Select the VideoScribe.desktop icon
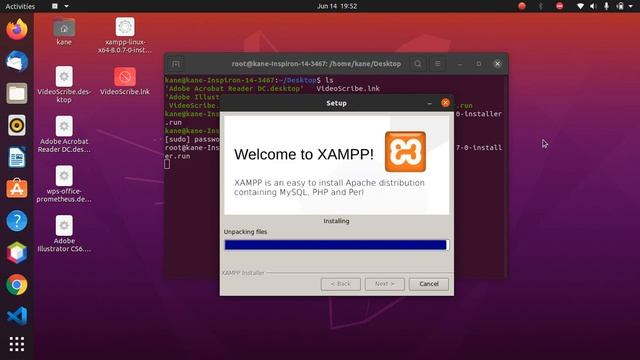The width and height of the screenshot is (640, 360). coord(64,84)
